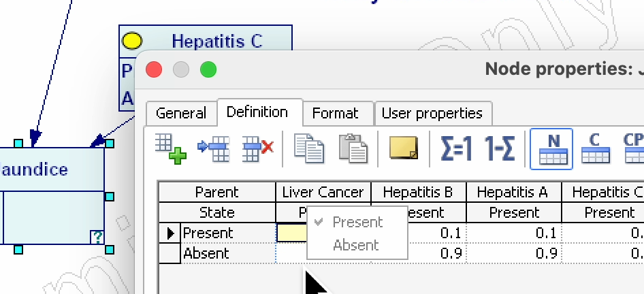Click the Delete state row icon
Screen dimensions: 644x294
click(x=258, y=148)
